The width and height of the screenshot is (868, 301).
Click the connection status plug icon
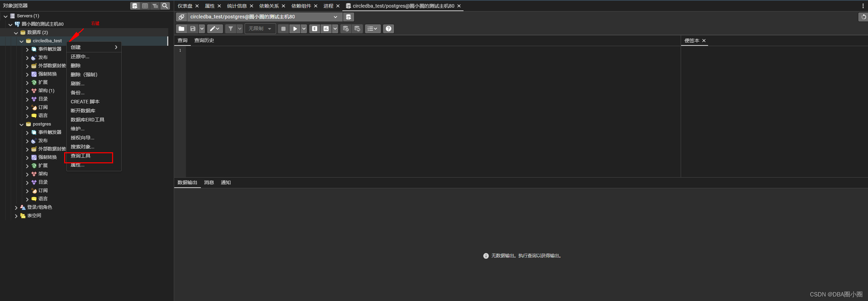pos(181,17)
